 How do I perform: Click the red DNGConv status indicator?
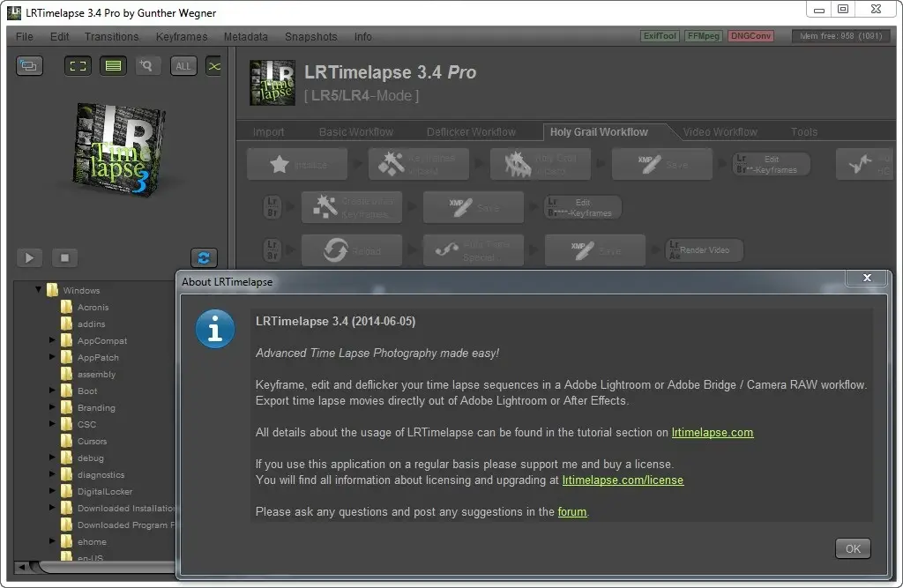(750, 36)
